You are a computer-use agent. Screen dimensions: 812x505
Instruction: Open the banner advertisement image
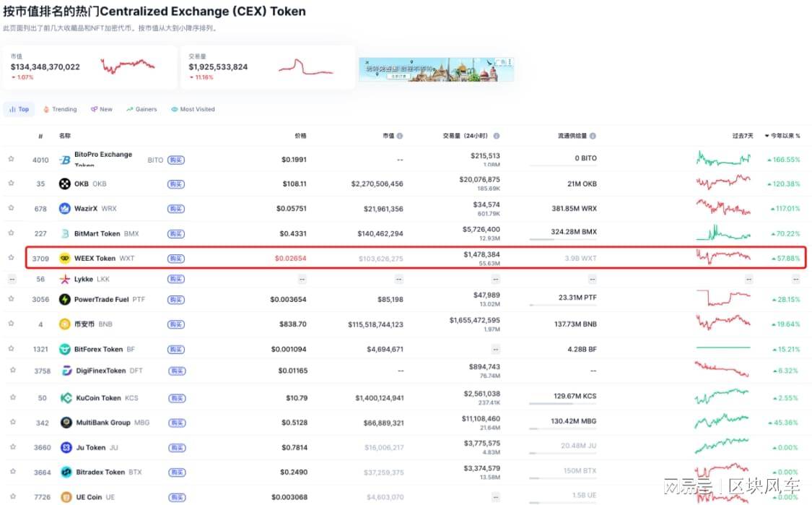[x=436, y=69]
